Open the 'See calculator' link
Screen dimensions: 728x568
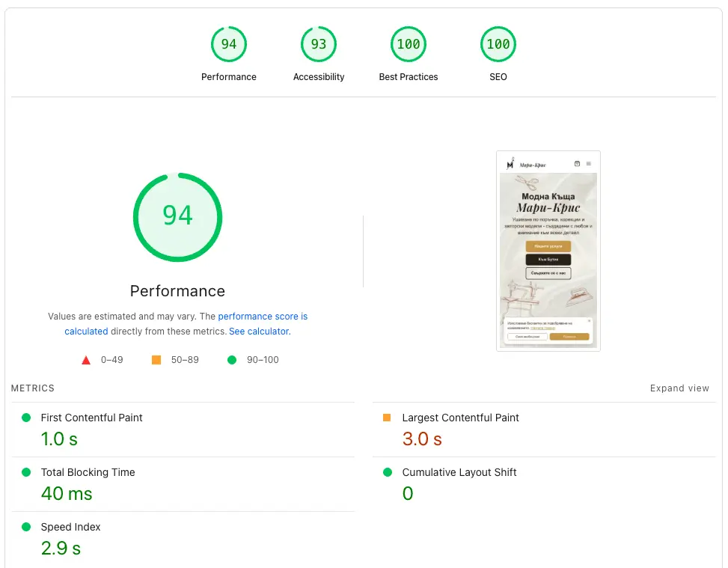(x=259, y=331)
